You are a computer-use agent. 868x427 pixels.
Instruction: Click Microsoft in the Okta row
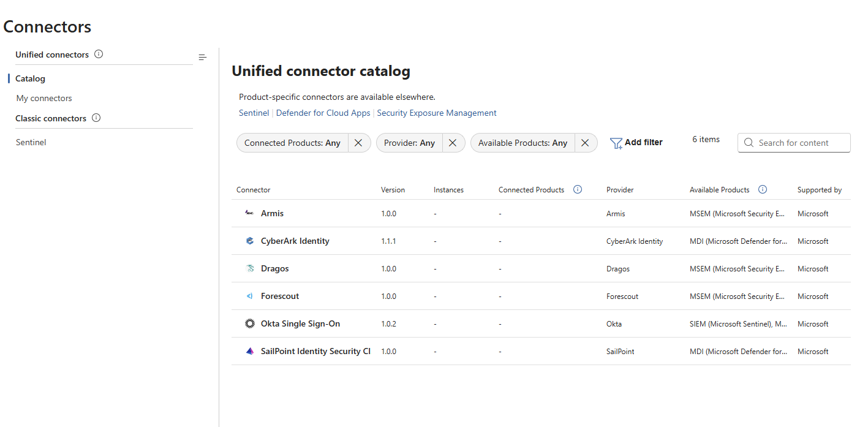(813, 324)
